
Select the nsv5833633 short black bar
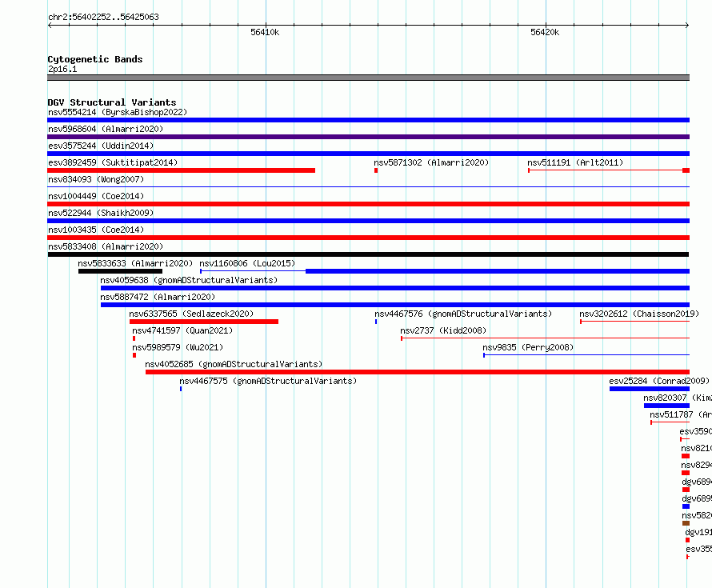pyautogui.click(x=120, y=271)
